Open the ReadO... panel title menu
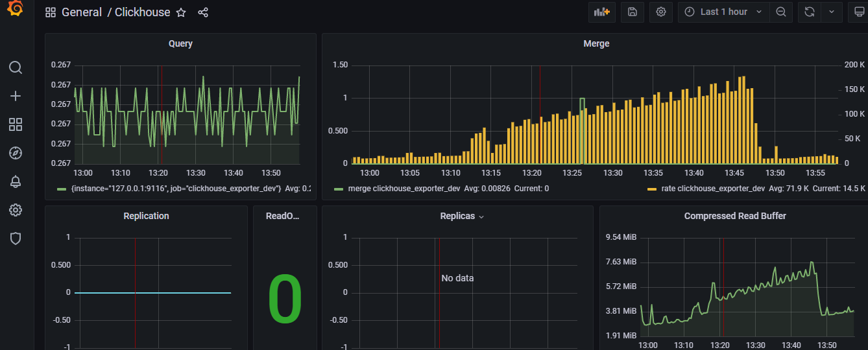Screen dimensions: 868x350 (x=283, y=216)
